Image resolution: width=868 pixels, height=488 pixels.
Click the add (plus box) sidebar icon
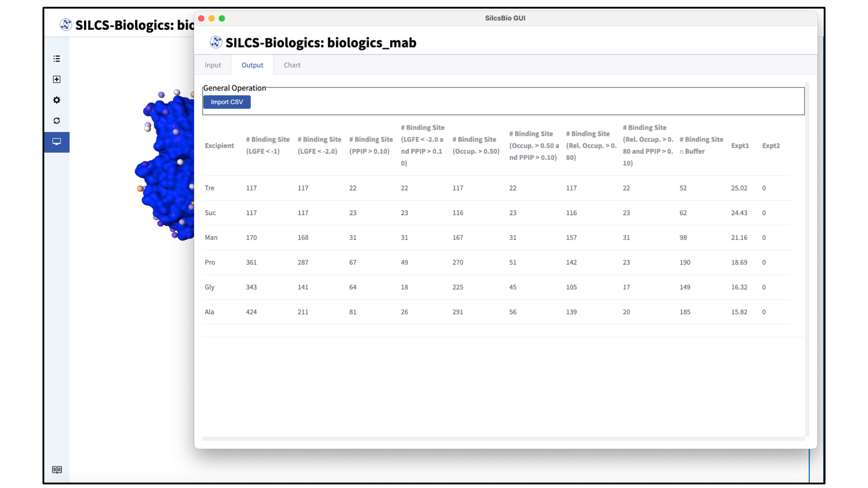[57, 80]
